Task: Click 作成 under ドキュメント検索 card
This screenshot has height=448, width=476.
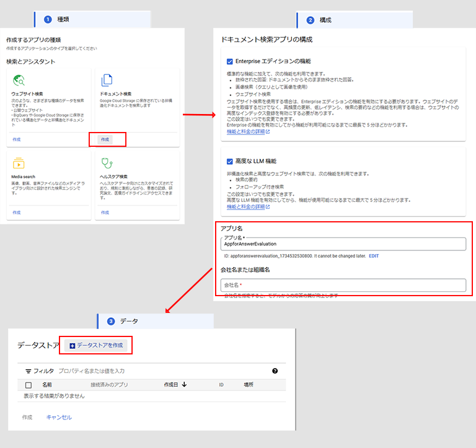Action: [105, 139]
